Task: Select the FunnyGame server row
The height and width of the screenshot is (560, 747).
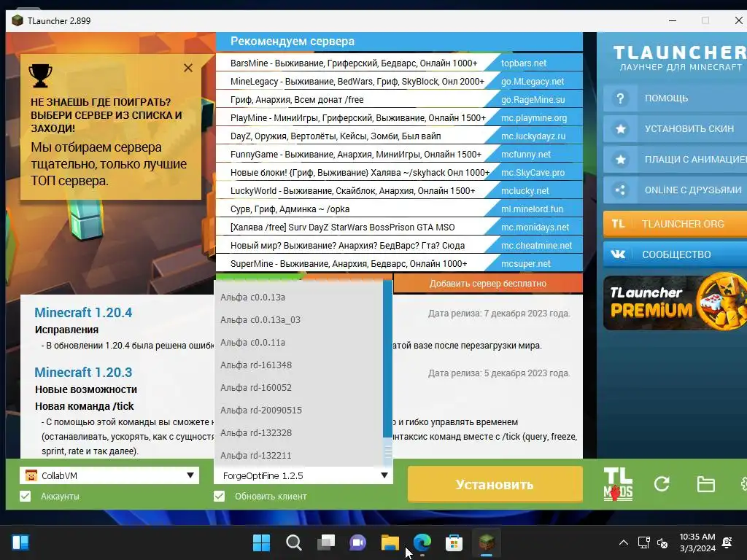Action: coord(399,155)
